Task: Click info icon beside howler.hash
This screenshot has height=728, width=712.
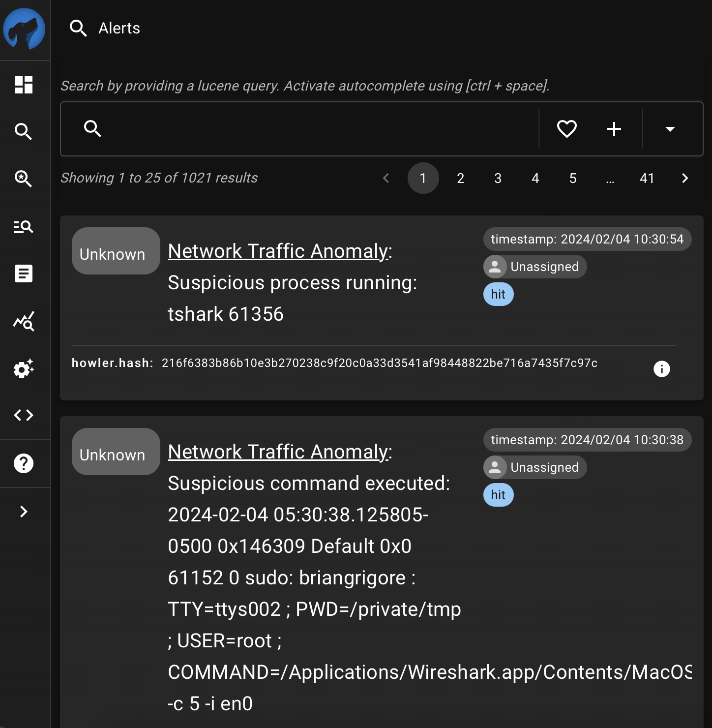Action: (x=662, y=368)
